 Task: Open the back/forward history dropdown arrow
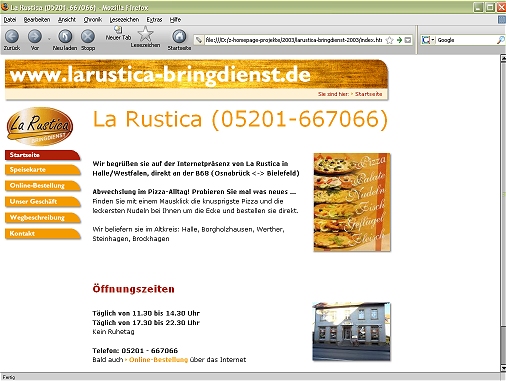(x=49, y=39)
